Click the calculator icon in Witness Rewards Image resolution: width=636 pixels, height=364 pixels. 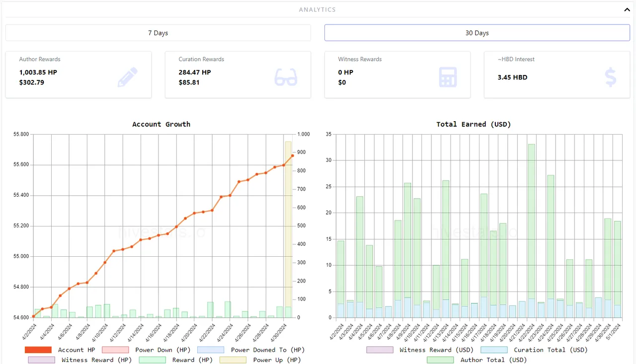448,77
